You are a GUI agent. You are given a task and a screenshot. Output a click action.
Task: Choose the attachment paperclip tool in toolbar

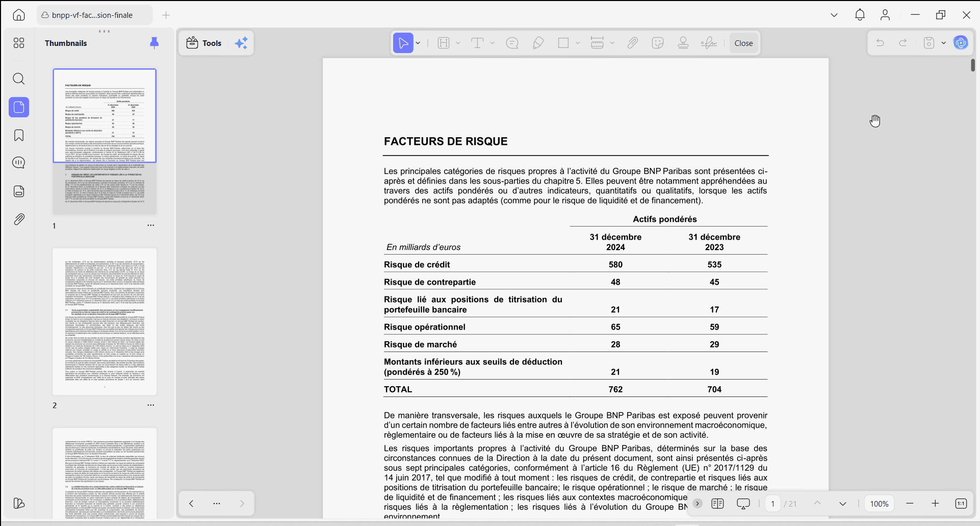point(632,43)
